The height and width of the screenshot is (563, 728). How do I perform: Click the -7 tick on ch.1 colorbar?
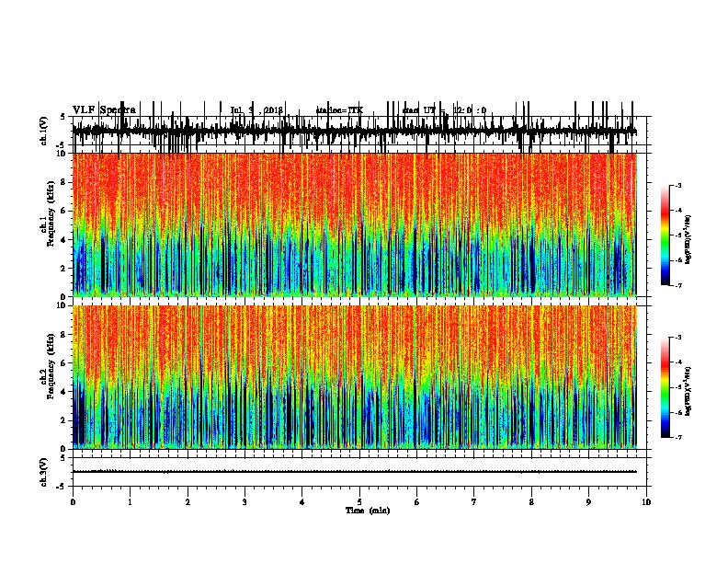pyautogui.click(x=677, y=285)
